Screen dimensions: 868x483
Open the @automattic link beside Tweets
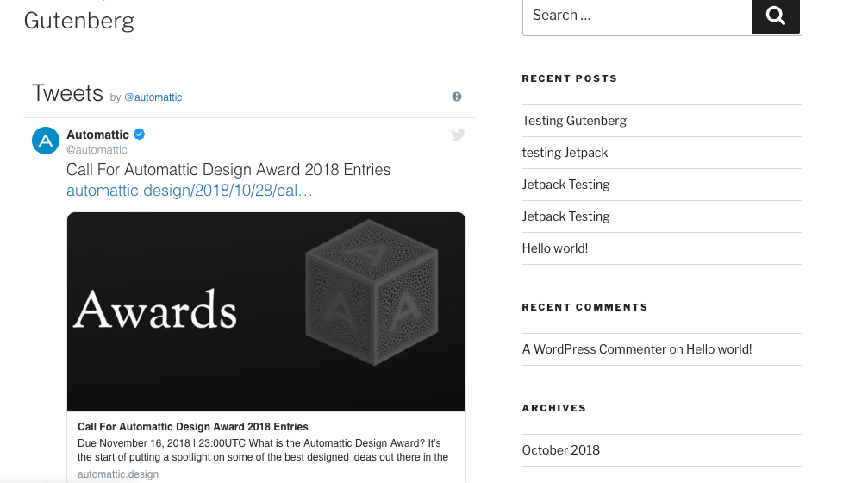[153, 97]
